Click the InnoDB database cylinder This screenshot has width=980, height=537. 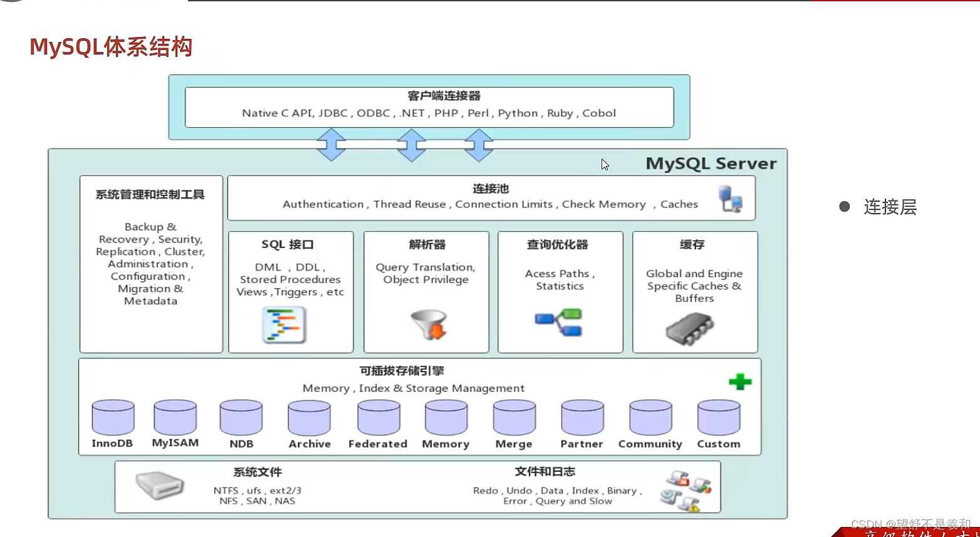tap(113, 418)
